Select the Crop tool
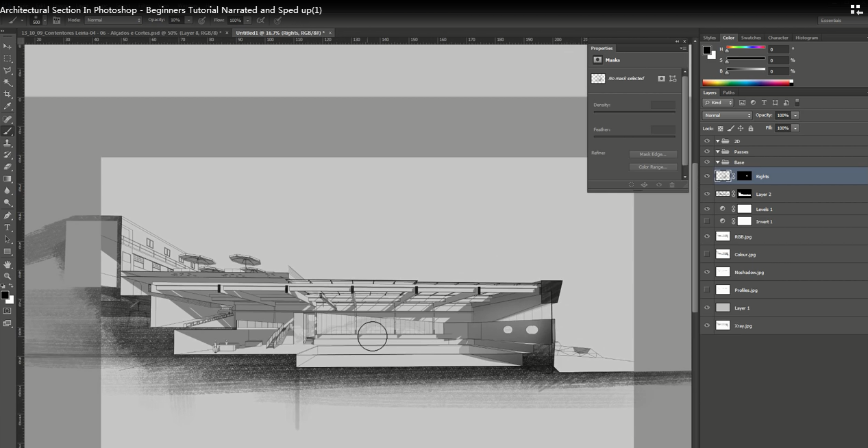 coord(8,95)
